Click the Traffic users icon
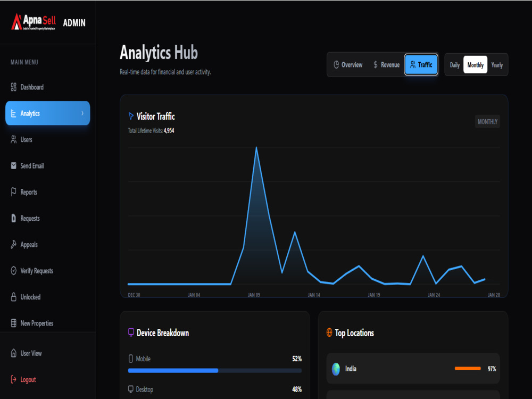The width and height of the screenshot is (532, 399). 413,64
